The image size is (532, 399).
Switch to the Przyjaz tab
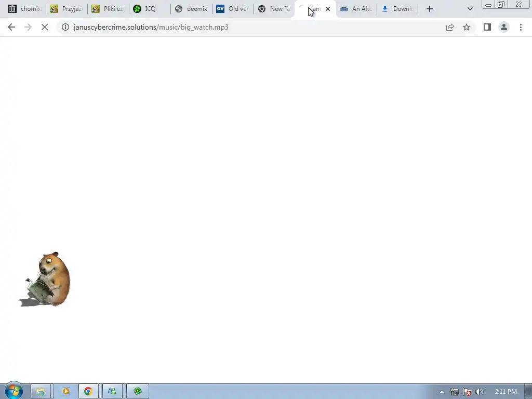point(66,9)
